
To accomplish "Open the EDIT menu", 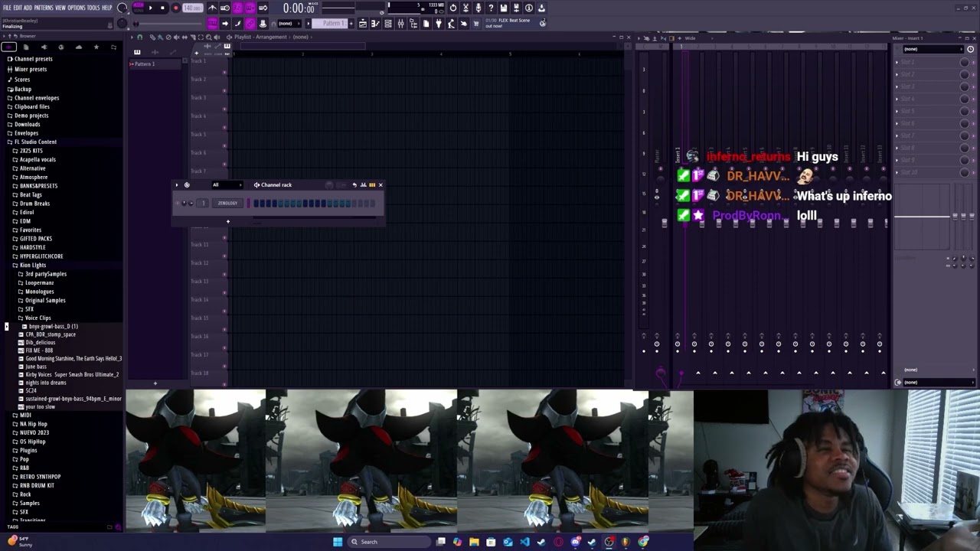I will (x=18, y=8).
